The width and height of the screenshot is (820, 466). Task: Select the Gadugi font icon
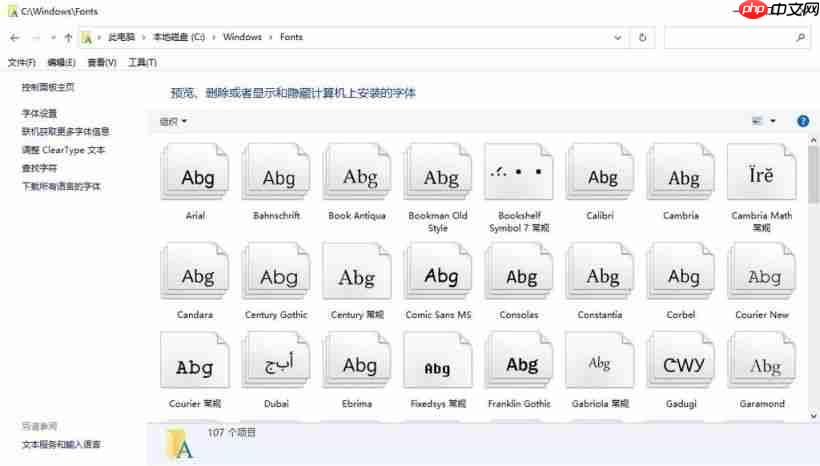pyautogui.click(x=681, y=361)
